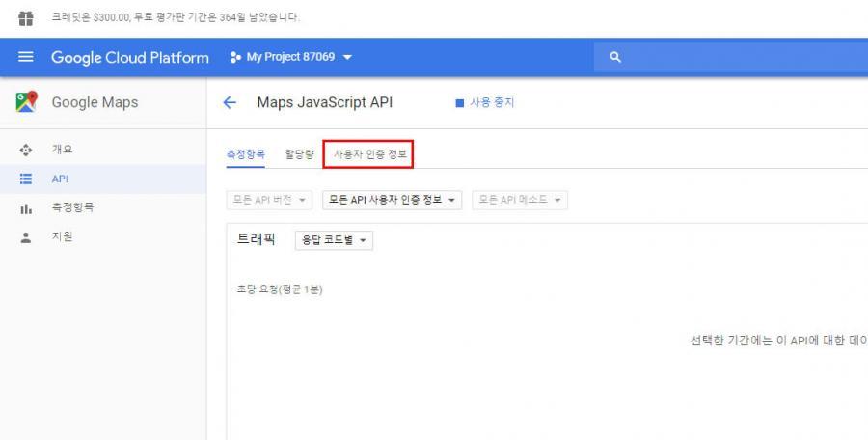Click the gift credit icon
Viewport: 868px width, 440px height.
[26, 17]
